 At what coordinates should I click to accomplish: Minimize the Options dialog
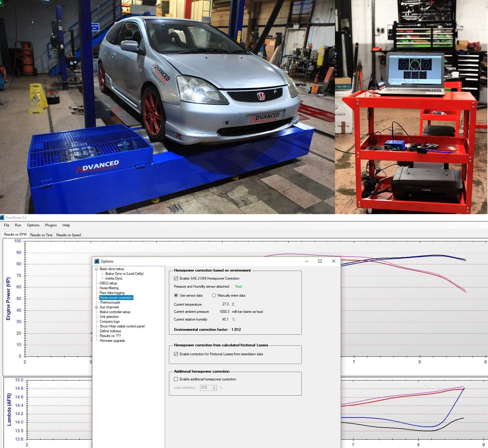306,261
